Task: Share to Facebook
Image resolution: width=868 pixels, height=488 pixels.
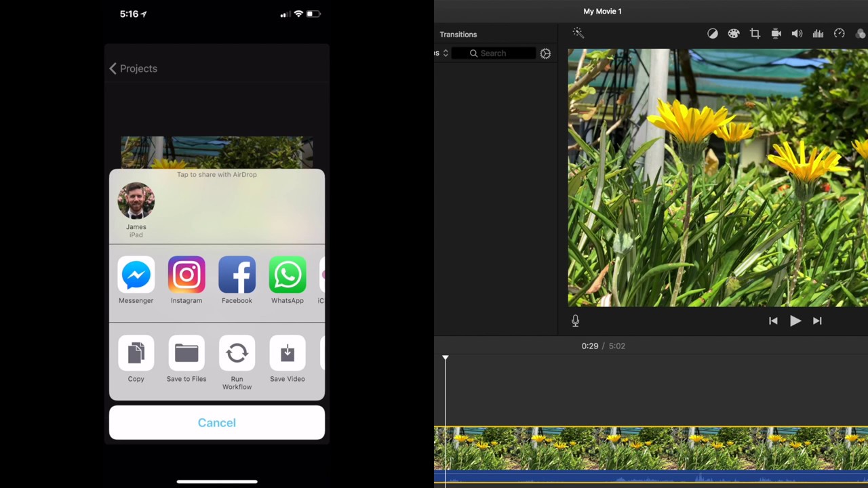Action: (x=237, y=281)
